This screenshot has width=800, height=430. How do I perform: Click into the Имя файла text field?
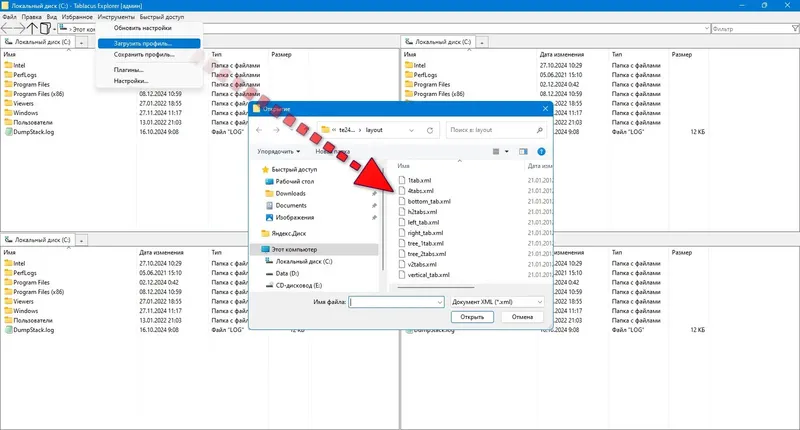click(x=392, y=302)
